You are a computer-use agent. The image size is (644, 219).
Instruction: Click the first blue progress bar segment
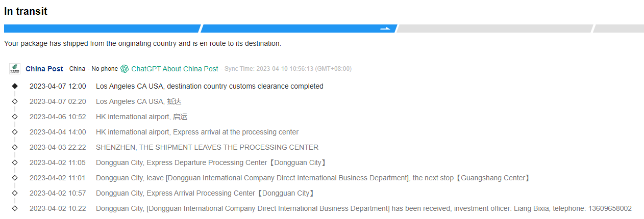point(102,29)
